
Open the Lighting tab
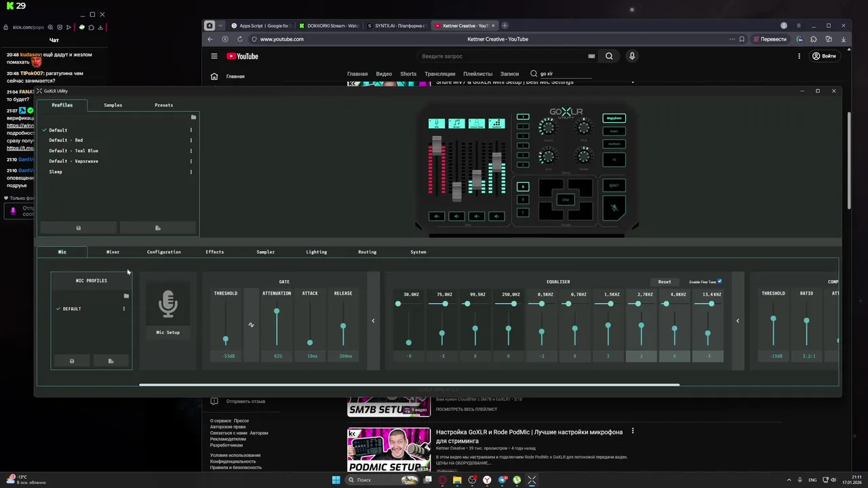(316, 252)
